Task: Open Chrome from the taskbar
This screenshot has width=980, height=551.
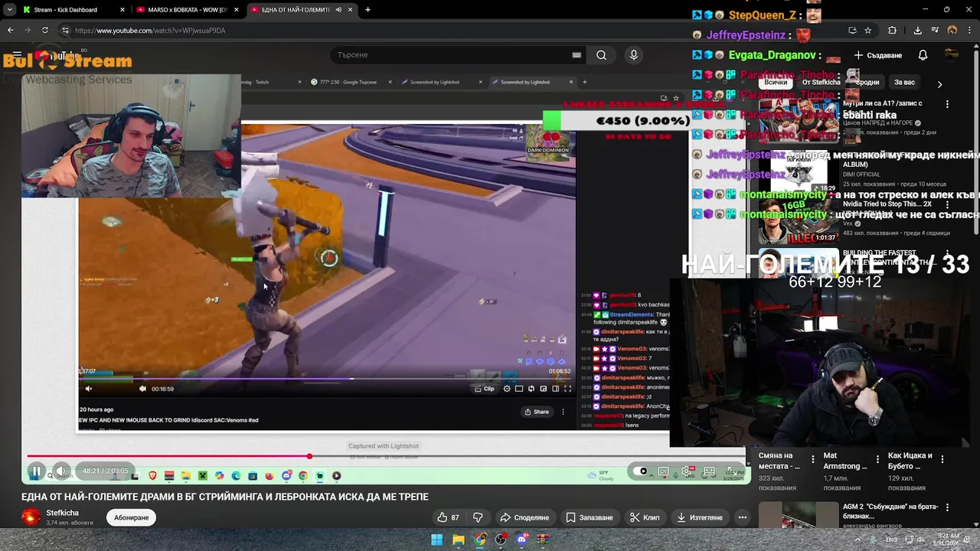Action: pyautogui.click(x=479, y=540)
